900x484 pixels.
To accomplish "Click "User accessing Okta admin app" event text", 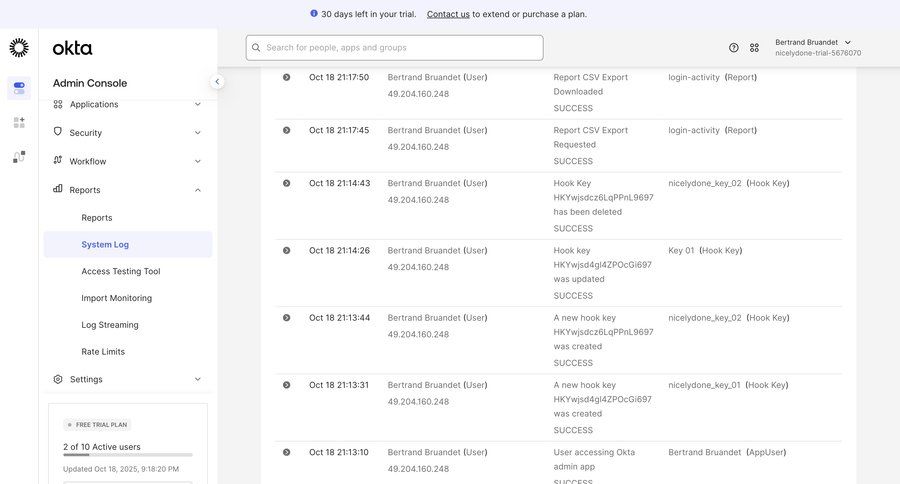I will (x=594, y=459).
